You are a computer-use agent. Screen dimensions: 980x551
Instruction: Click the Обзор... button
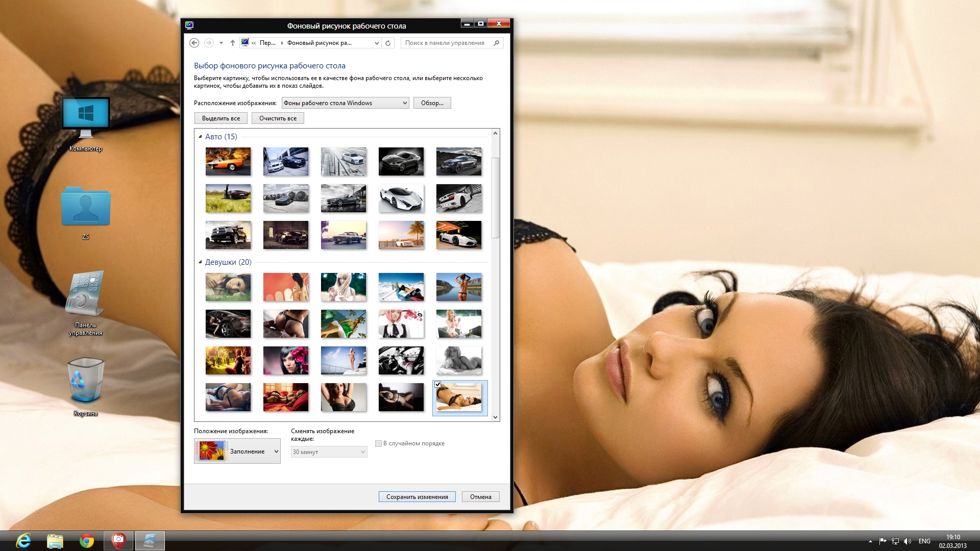[x=432, y=103]
